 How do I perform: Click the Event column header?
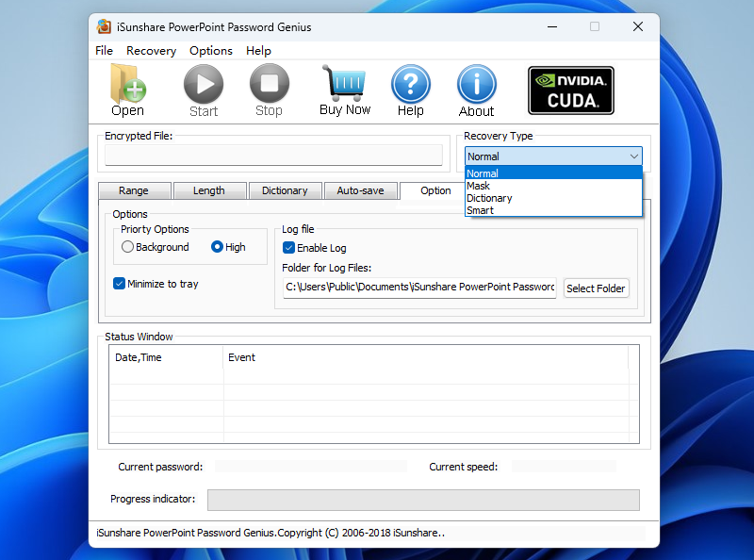pyautogui.click(x=426, y=357)
